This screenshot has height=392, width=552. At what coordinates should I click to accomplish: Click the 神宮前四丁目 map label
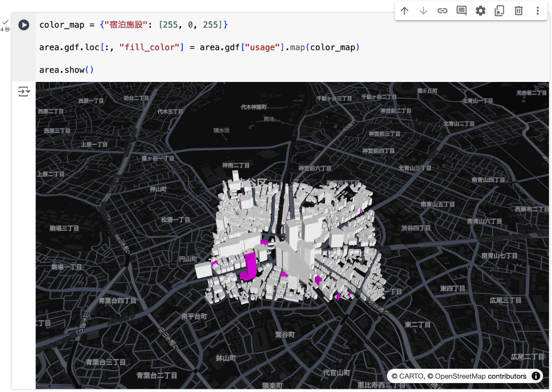click(378, 151)
